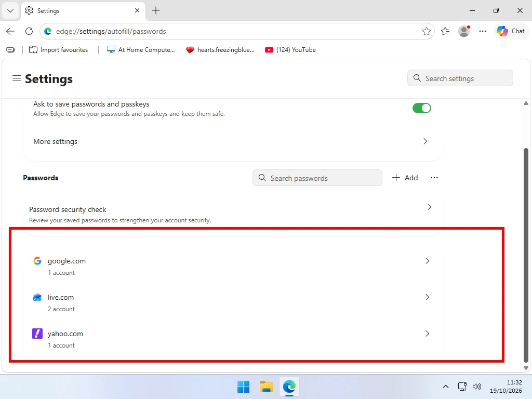Go back using the browser back arrow
The width and height of the screenshot is (532, 399).
click(x=10, y=31)
